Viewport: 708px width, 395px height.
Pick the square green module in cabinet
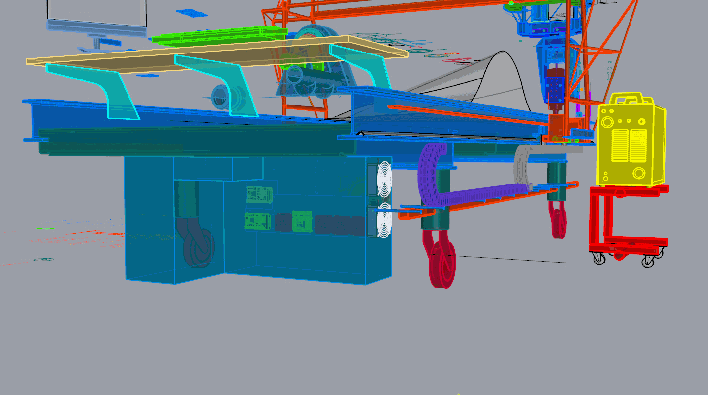(302, 221)
